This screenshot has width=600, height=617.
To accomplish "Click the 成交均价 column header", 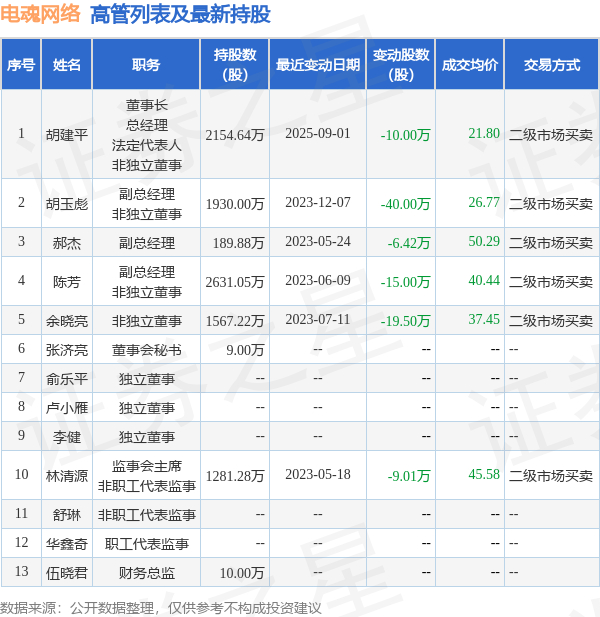I will [x=470, y=65].
